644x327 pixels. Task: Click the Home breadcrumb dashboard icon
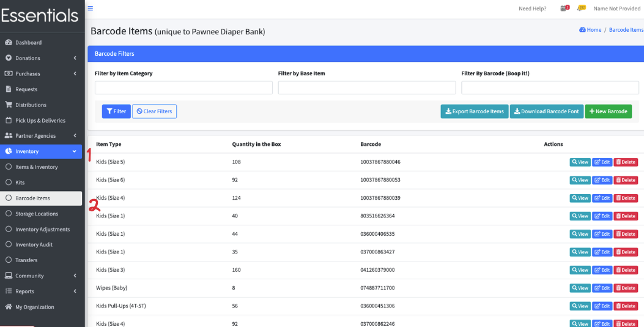coord(582,30)
